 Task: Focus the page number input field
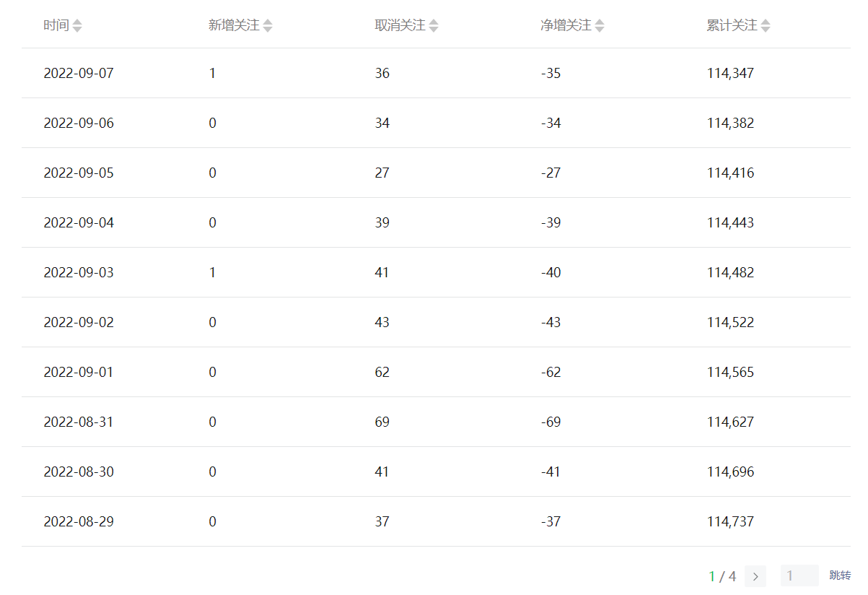click(799, 576)
